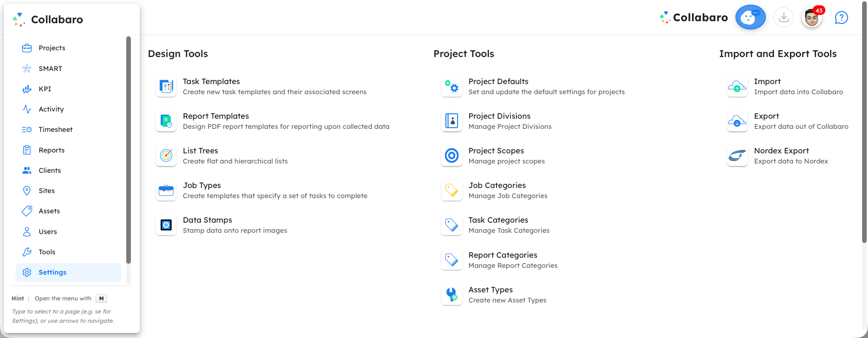Click 'Import data into Collabaro' description
The width and height of the screenshot is (868, 338).
point(798,92)
